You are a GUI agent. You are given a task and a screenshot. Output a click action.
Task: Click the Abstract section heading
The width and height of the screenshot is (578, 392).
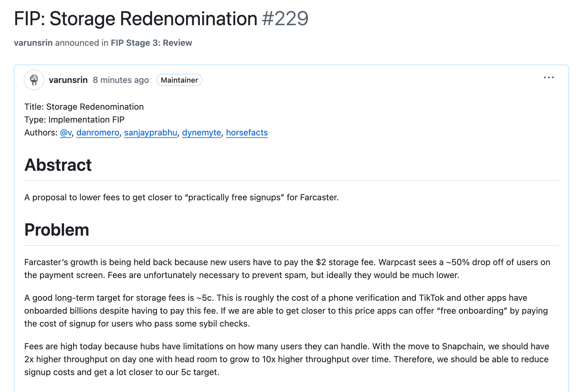pos(58,165)
